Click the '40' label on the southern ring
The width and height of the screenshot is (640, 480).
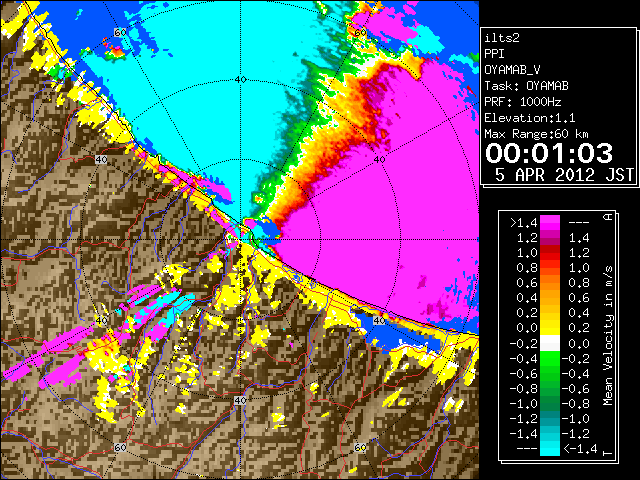coord(240,400)
